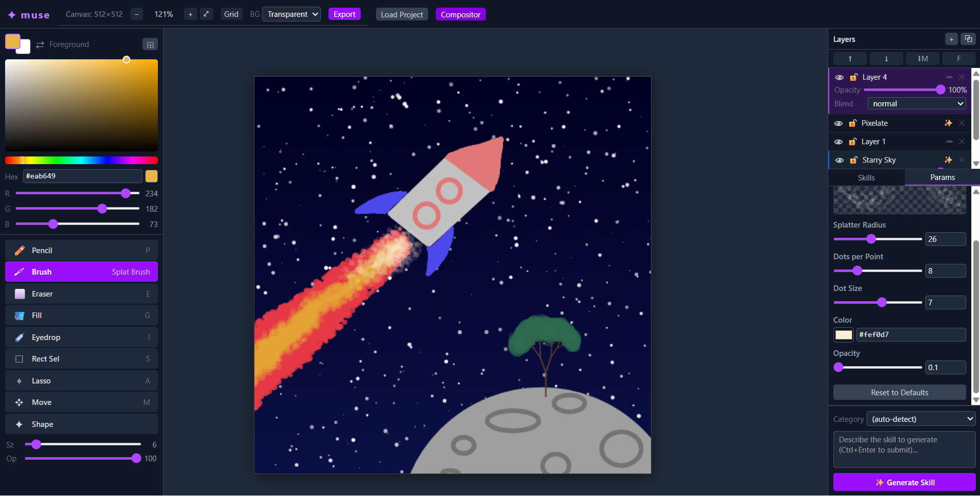Fit canvas to view with arrow icon
The width and height of the screenshot is (980, 496).
pos(206,14)
